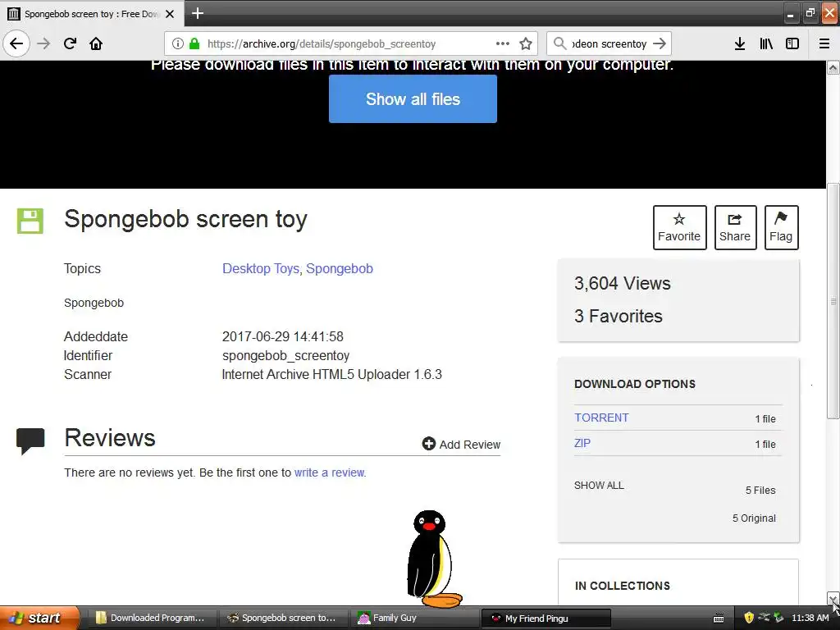Share this item

pyautogui.click(x=735, y=227)
